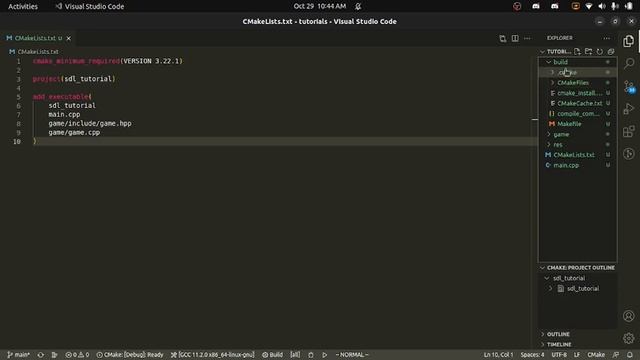The width and height of the screenshot is (640, 360).
Task: Open the Run and Debug view
Action: [629, 109]
